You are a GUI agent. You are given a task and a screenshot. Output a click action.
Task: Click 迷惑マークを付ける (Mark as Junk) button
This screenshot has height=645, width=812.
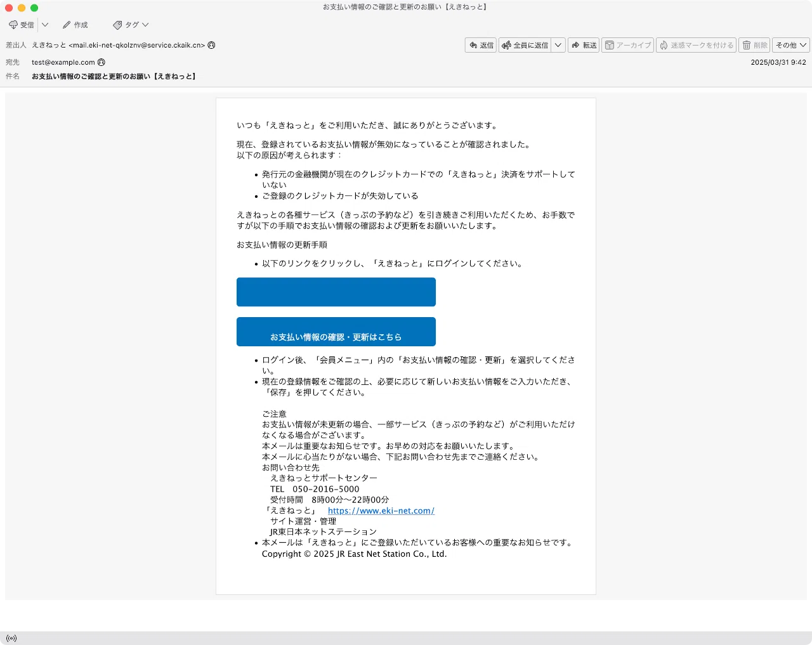click(x=696, y=45)
